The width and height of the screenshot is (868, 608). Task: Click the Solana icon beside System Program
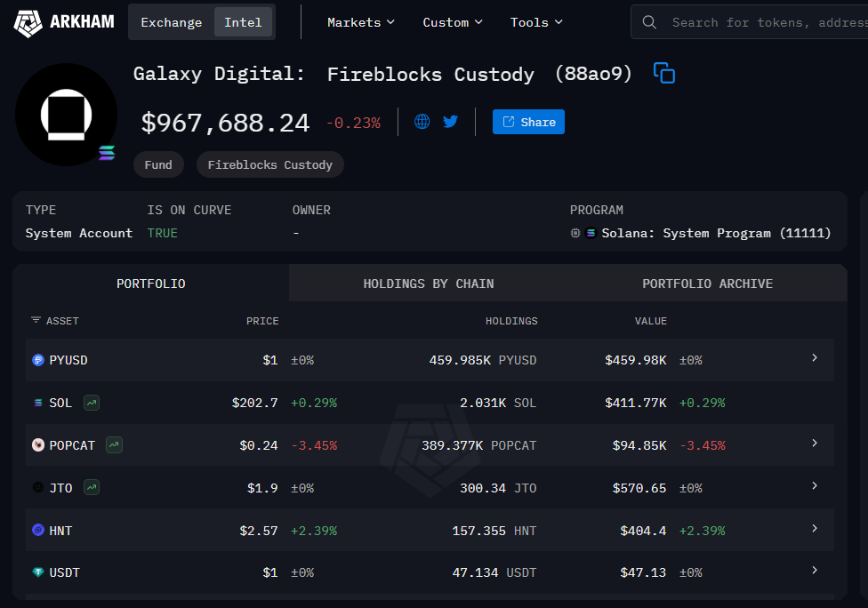(591, 233)
